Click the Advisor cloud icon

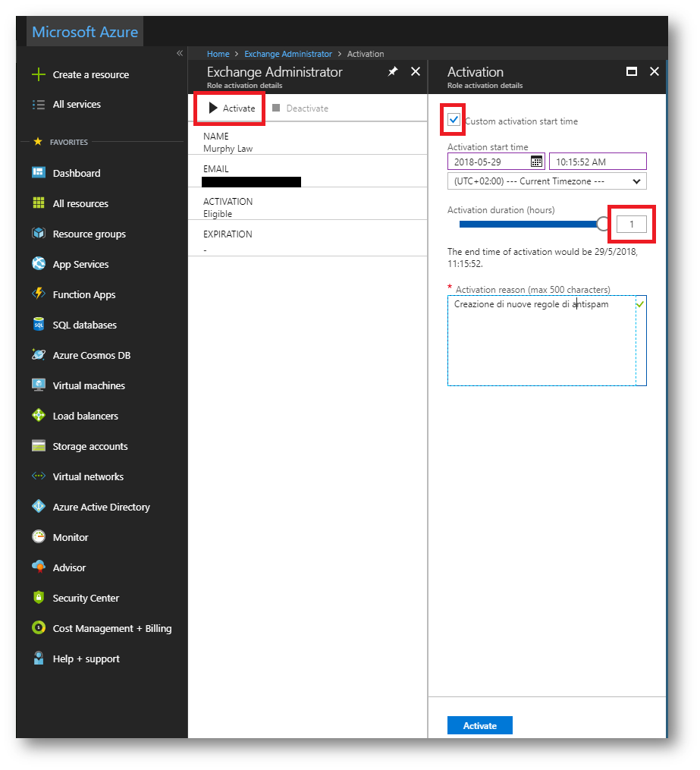coord(39,567)
